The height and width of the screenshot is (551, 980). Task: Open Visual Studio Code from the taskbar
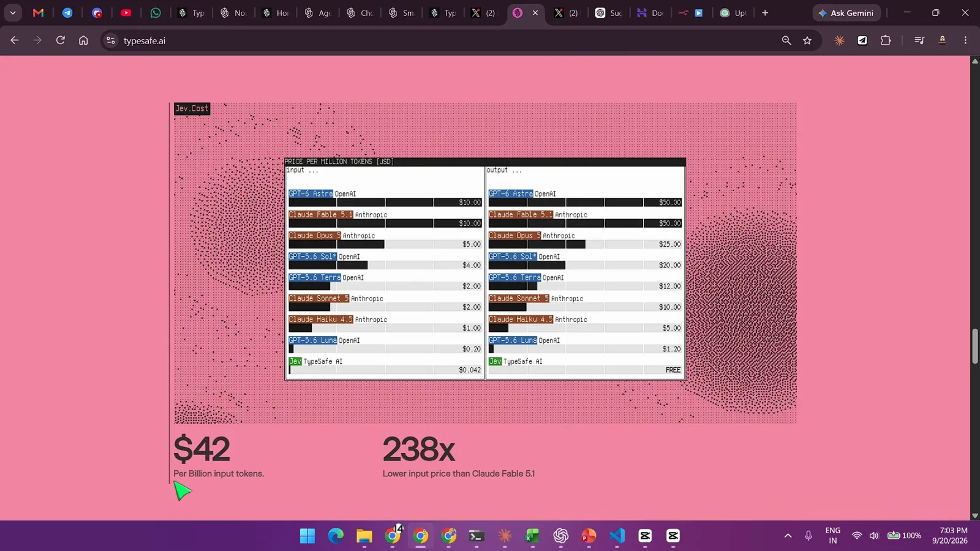617,536
